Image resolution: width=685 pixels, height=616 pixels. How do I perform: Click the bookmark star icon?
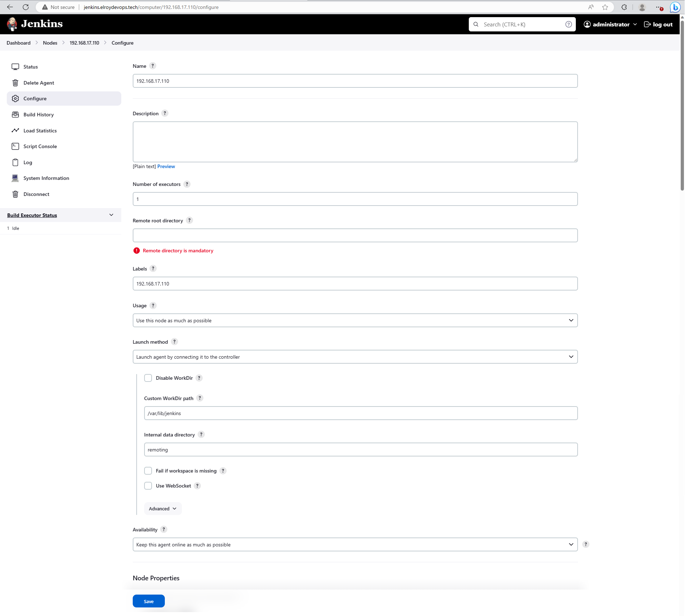click(605, 7)
